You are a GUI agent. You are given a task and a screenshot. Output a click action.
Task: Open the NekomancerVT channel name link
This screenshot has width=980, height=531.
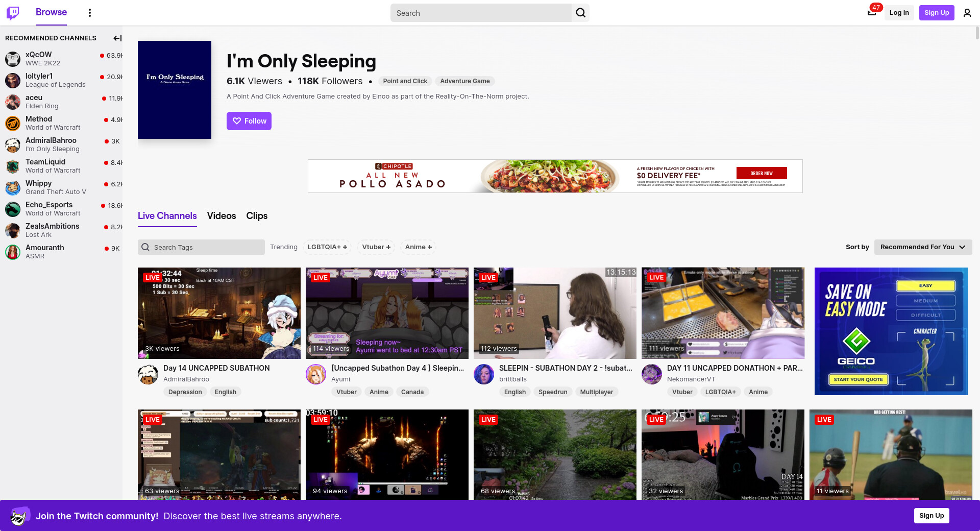point(691,379)
